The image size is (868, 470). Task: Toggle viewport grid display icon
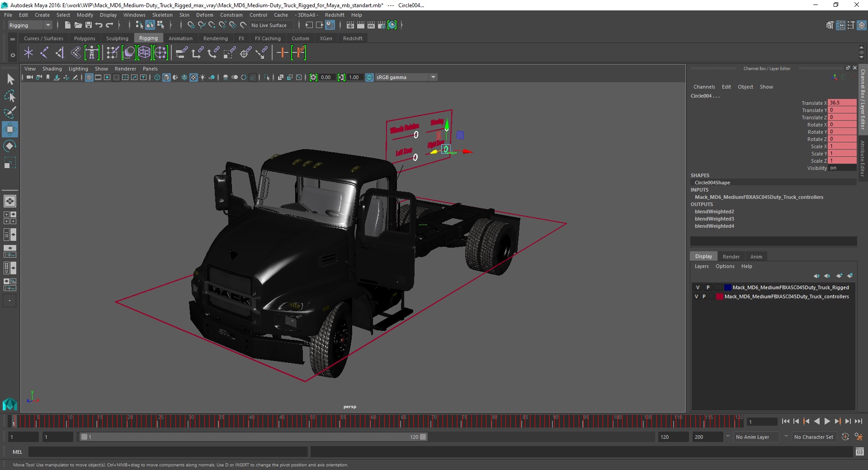[89, 77]
